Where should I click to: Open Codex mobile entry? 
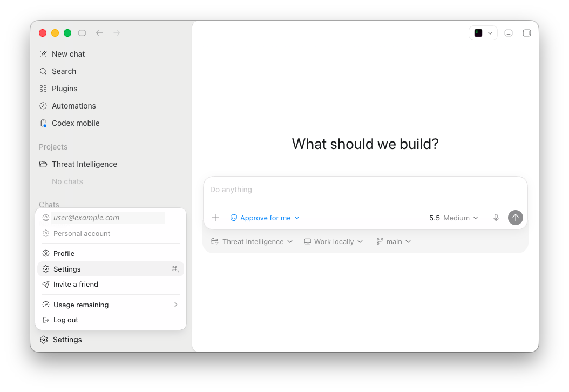point(69,123)
